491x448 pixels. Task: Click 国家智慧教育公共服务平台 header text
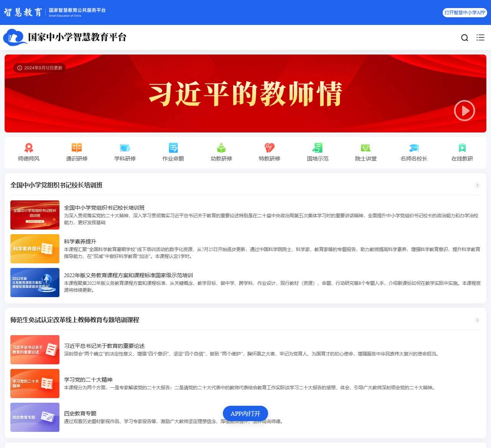pyautogui.click(x=77, y=10)
